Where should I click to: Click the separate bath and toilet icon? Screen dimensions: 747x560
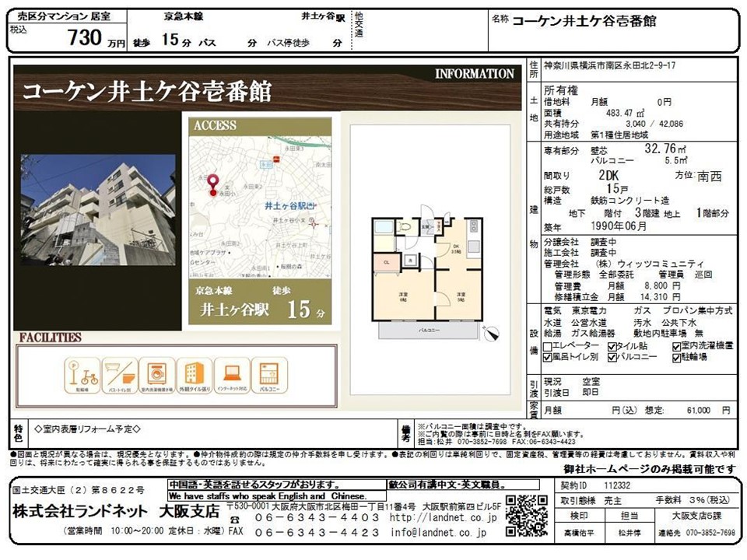120,376
